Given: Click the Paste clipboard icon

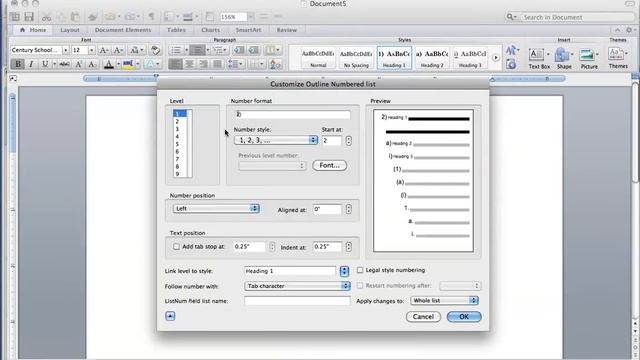Looking at the screenshot, I should [x=75, y=17].
